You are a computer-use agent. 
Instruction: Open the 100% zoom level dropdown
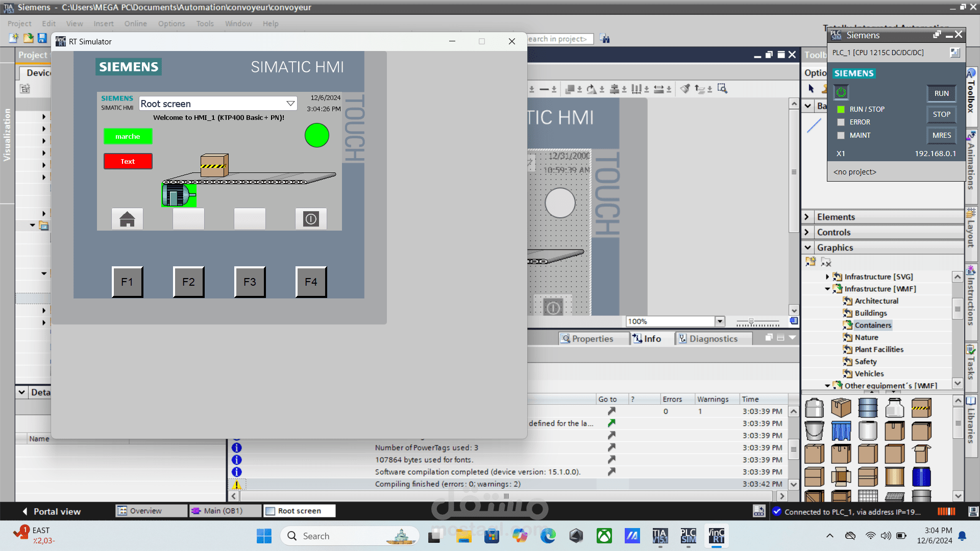pos(720,321)
